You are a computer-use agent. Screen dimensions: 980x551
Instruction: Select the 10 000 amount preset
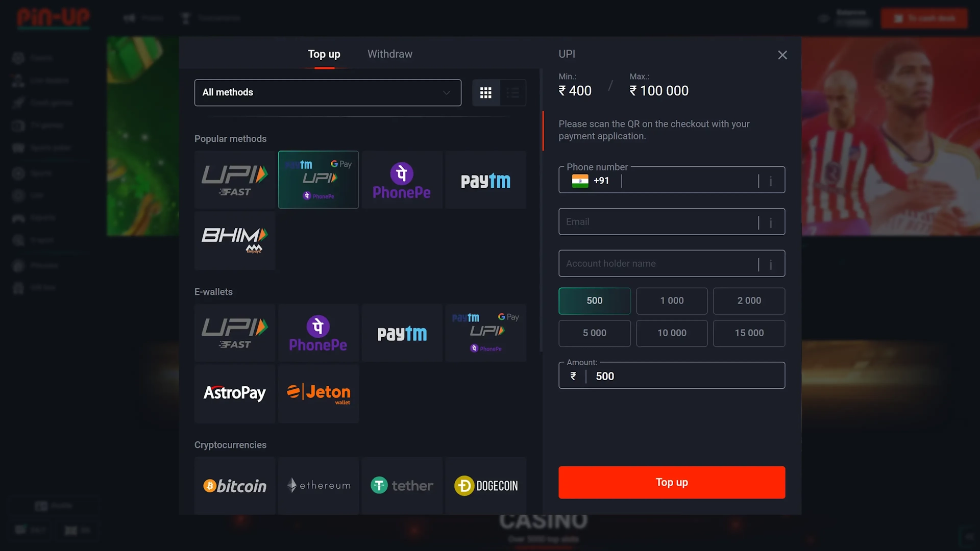(x=672, y=333)
